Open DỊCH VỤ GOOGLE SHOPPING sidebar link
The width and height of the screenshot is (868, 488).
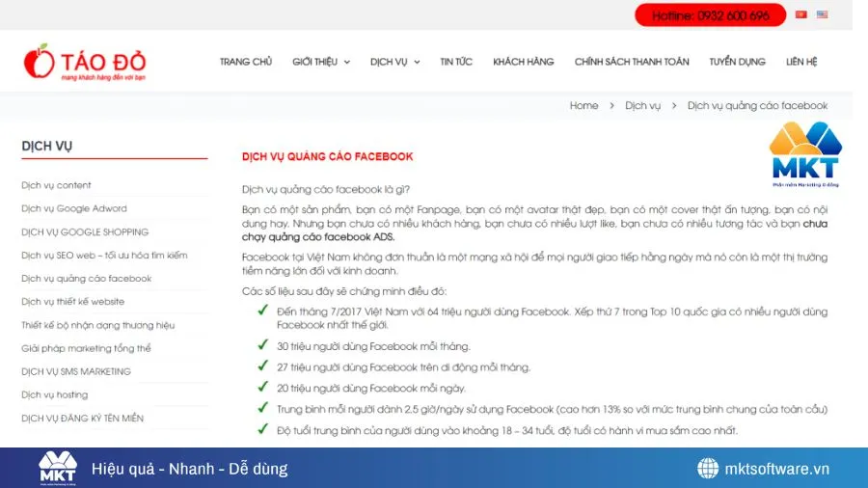(85, 231)
